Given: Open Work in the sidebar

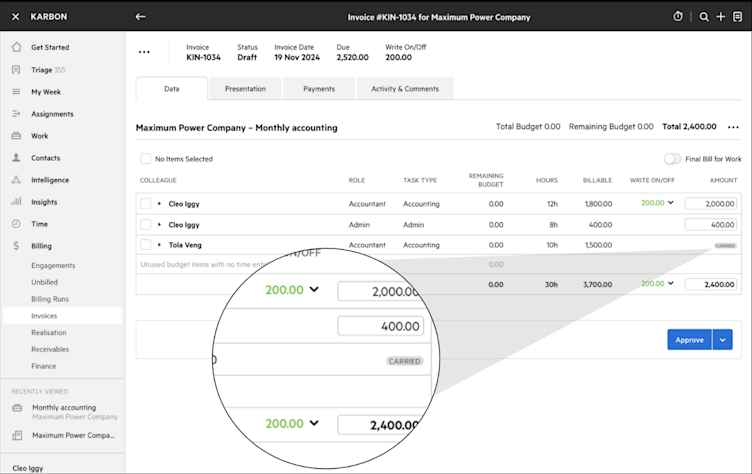Looking at the screenshot, I should (40, 136).
